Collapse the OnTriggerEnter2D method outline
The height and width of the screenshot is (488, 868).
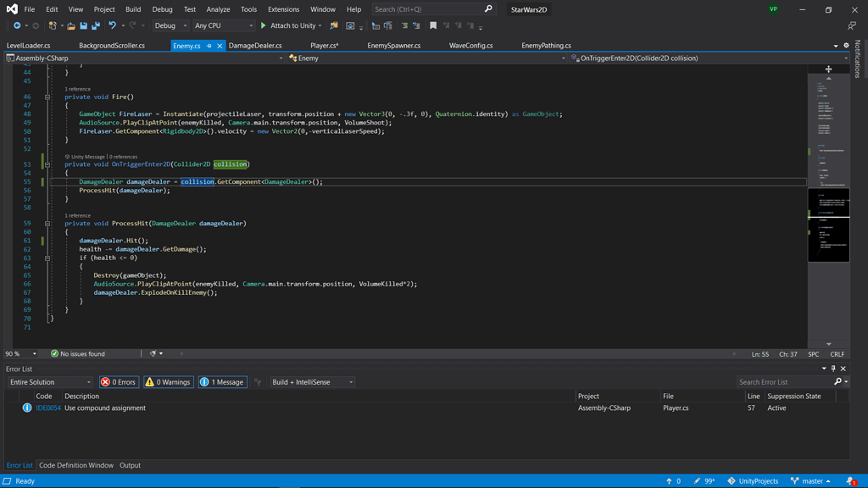(x=47, y=164)
